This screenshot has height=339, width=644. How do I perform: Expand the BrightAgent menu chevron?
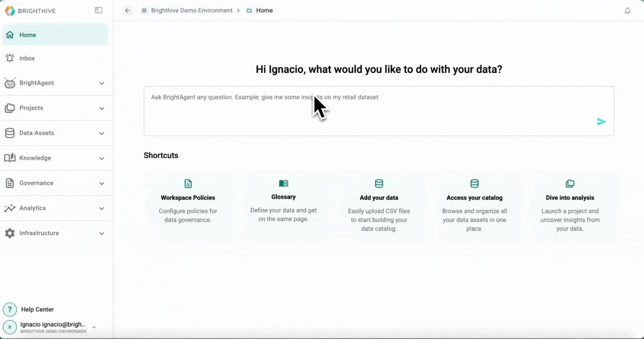pos(102,83)
